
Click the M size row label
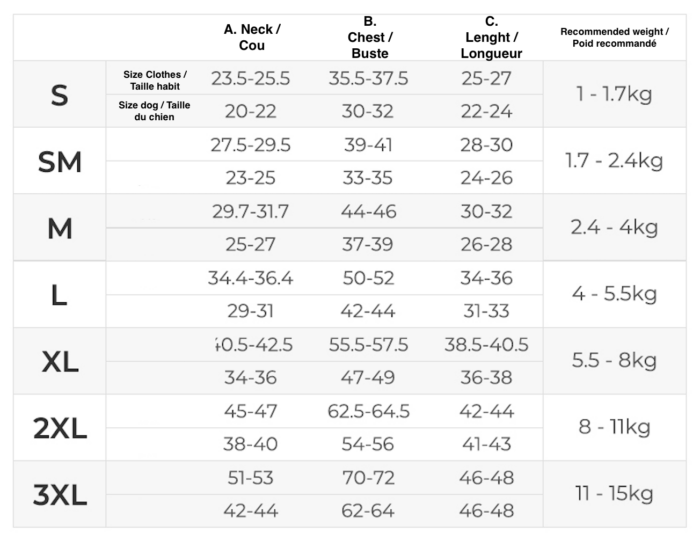coord(59,228)
